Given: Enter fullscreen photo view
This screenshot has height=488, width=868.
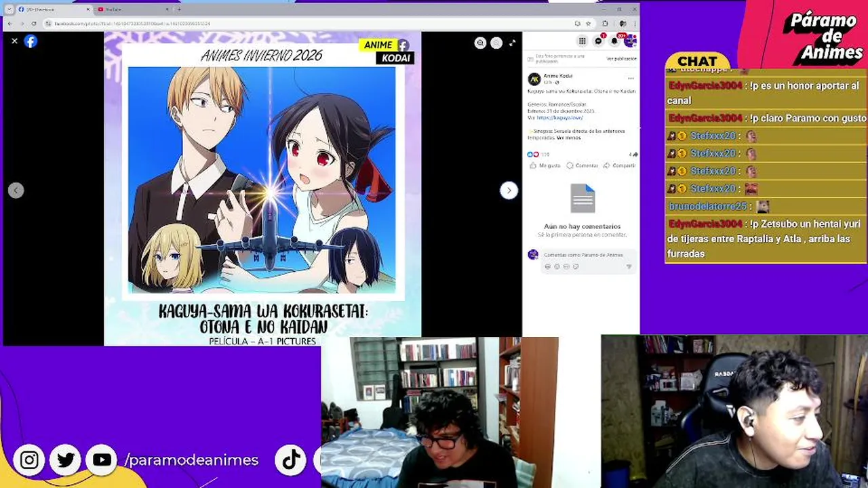Looking at the screenshot, I should tap(512, 43).
